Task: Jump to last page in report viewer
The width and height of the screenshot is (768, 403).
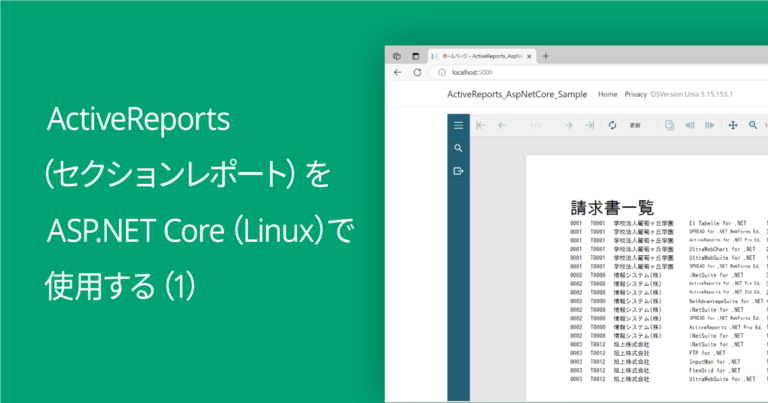Action: pyautogui.click(x=589, y=125)
